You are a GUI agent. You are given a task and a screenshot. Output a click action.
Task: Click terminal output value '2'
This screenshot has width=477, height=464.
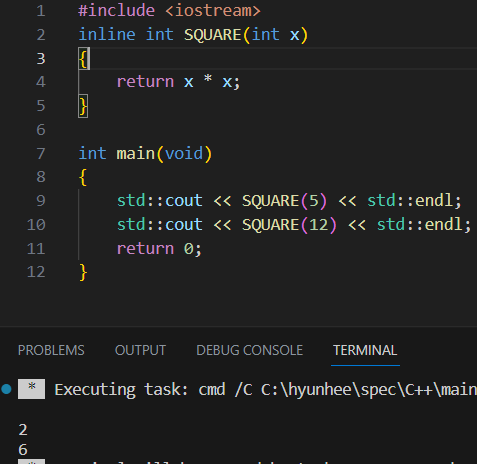tap(23, 430)
